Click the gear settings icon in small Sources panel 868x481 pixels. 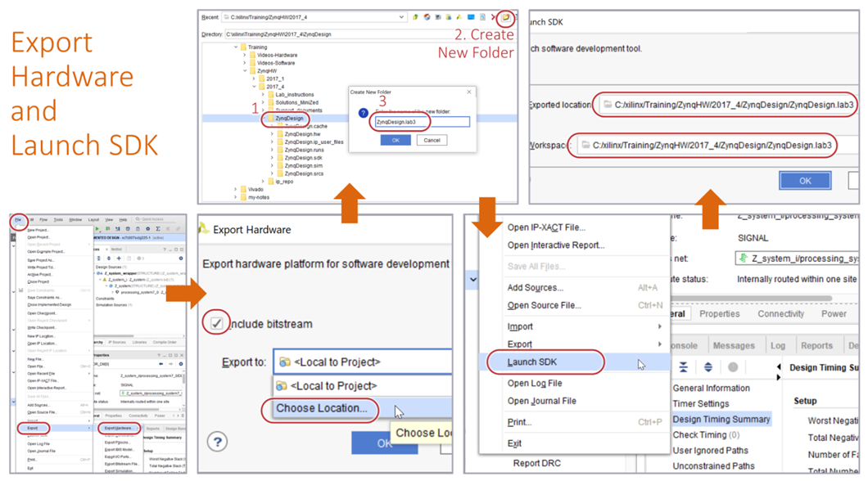click(x=180, y=258)
